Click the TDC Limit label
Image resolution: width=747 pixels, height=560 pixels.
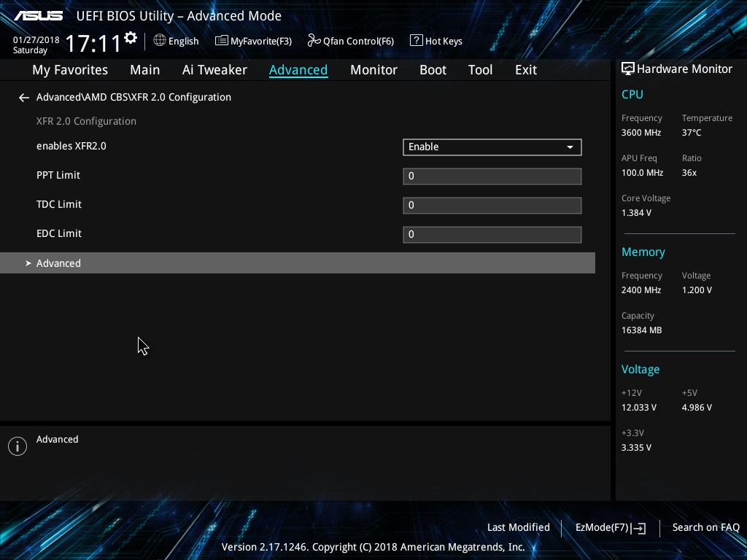click(x=59, y=204)
